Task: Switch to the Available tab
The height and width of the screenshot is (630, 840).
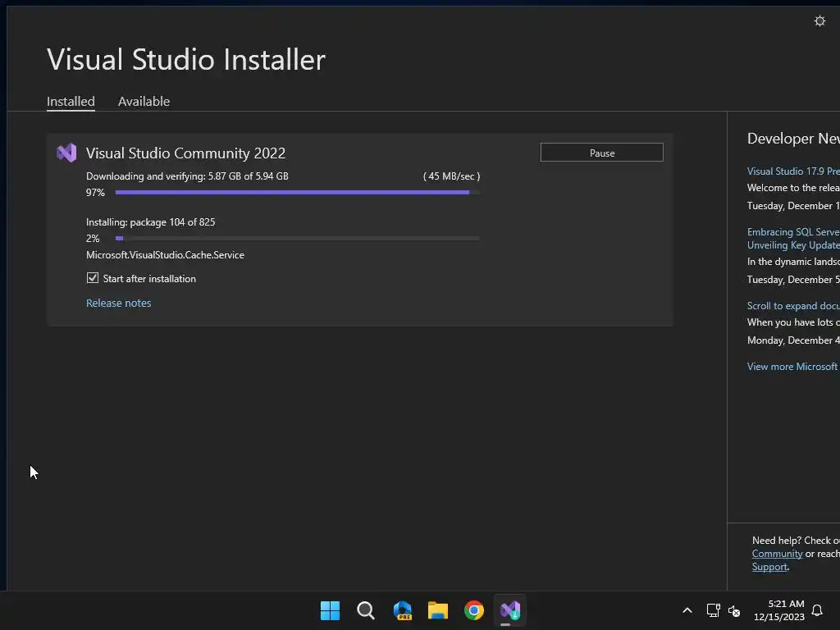Action: pyautogui.click(x=144, y=101)
